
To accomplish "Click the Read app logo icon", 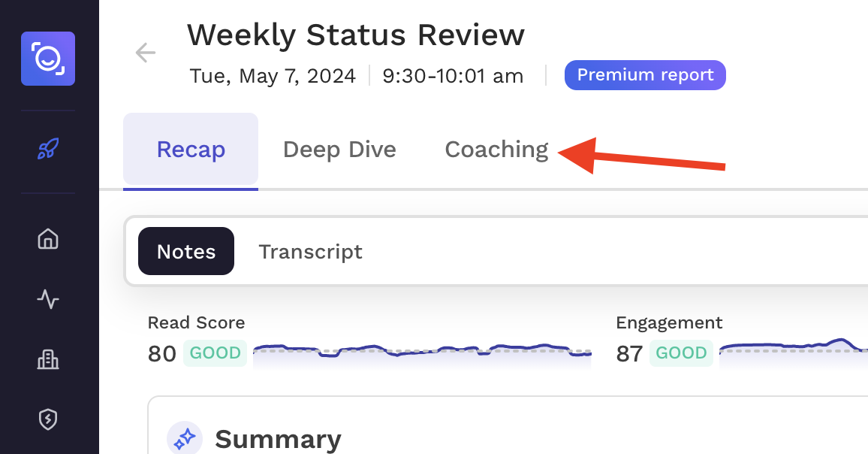I will tap(48, 59).
